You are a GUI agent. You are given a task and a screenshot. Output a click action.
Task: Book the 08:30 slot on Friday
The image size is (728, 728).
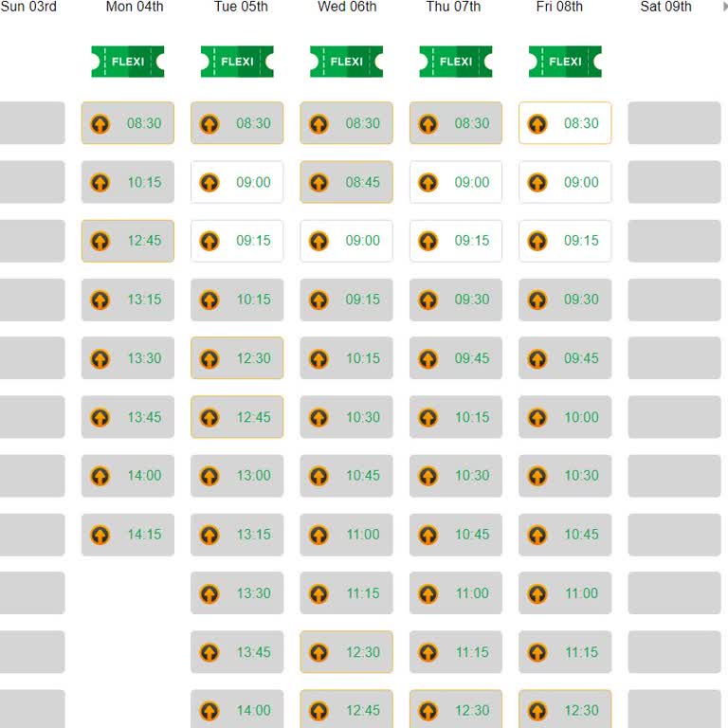pyautogui.click(x=565, y=123)
